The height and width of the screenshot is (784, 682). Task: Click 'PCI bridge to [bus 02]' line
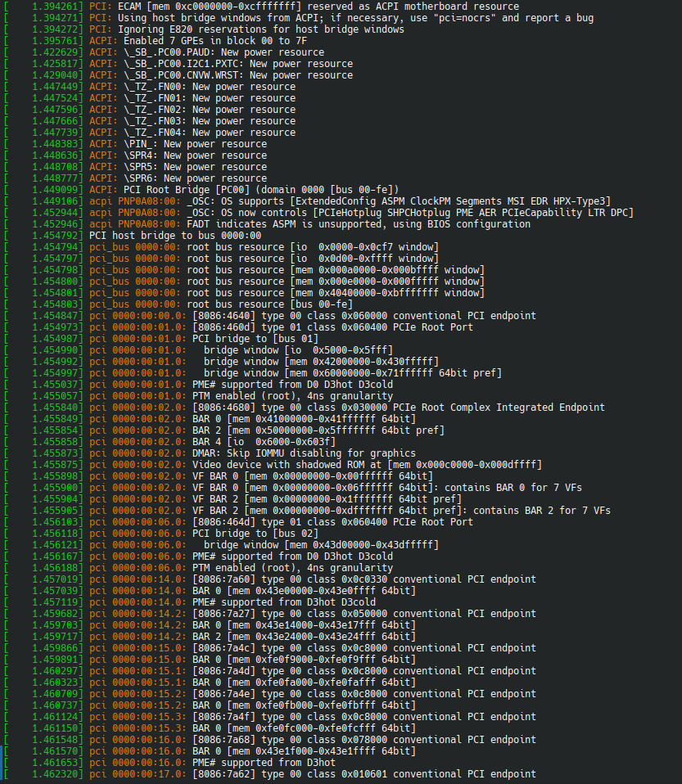click(255, 534)
